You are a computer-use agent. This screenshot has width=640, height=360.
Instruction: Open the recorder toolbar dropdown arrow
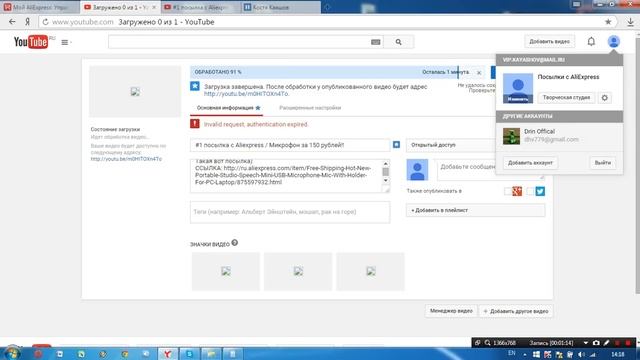pyautogui.click(x=585, y=343)
